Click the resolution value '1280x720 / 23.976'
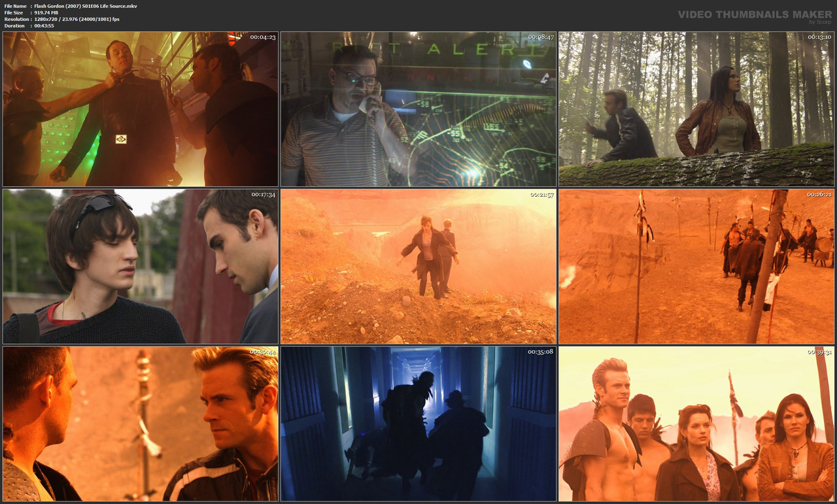This screenshot has width=837, height=504. pos(64,19)
